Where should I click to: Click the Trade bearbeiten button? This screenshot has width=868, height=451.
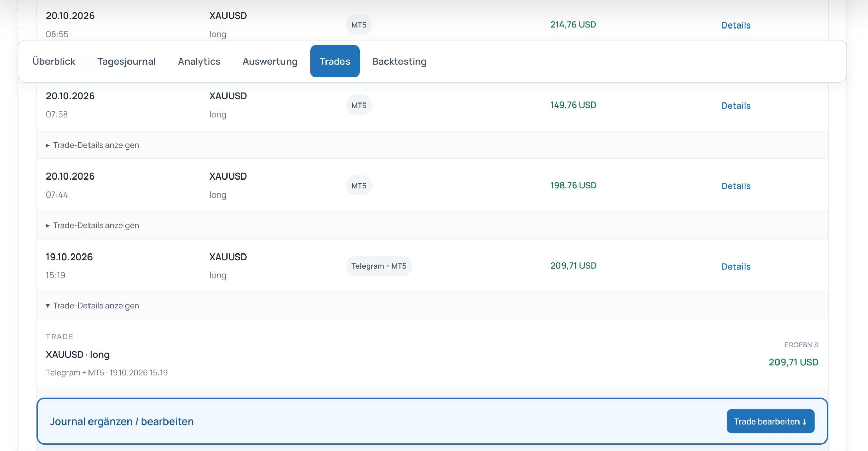click(770, 421)
